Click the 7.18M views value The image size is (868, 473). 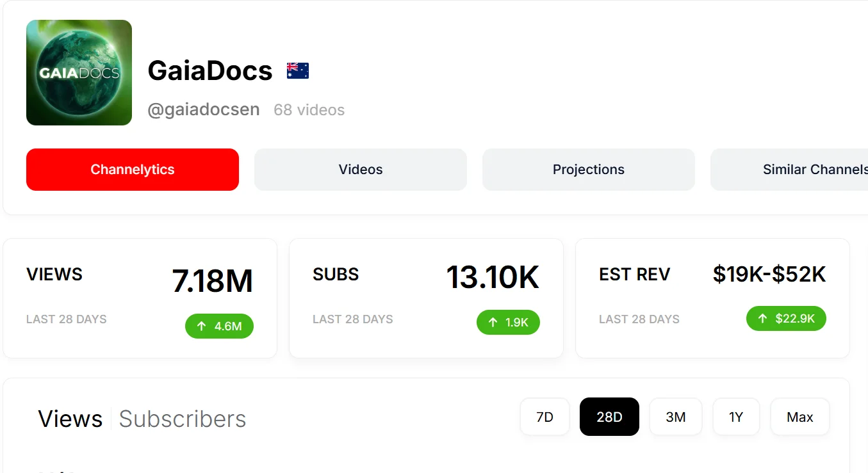pos(213,280)
